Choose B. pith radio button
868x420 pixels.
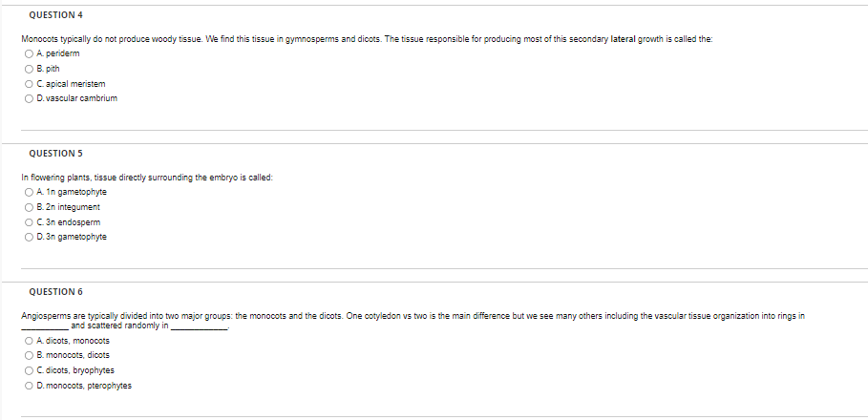[29, 69]
